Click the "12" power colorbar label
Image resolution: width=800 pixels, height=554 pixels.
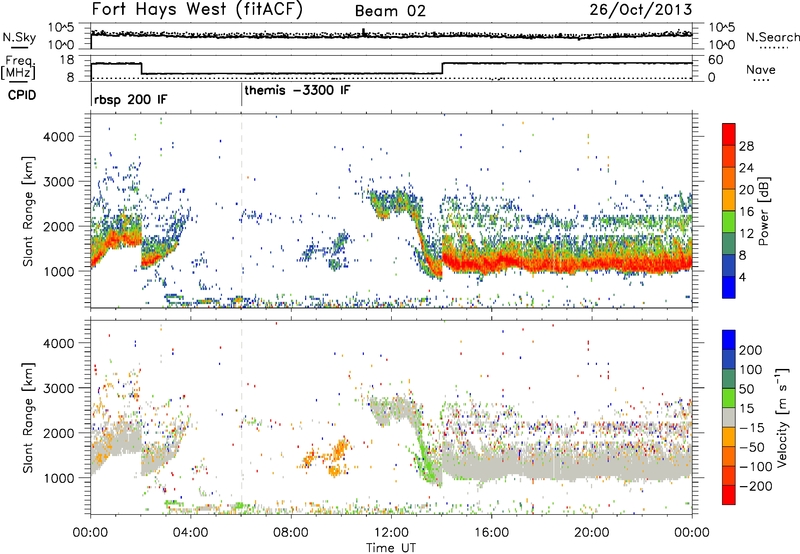tap(746, 234)
